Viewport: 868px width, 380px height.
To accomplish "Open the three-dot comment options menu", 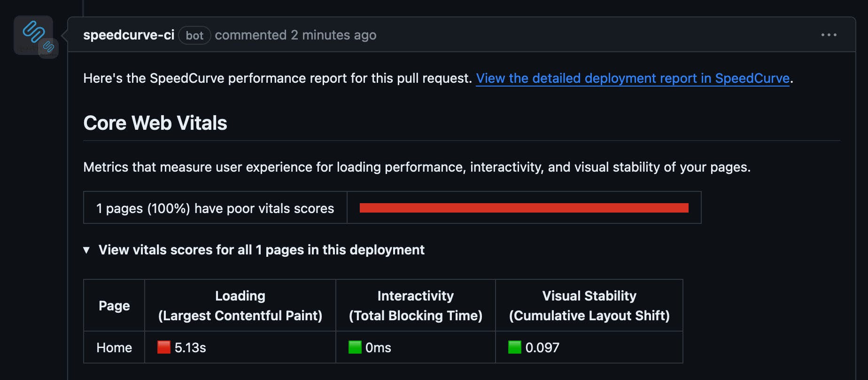I will (x=829, y=35).
